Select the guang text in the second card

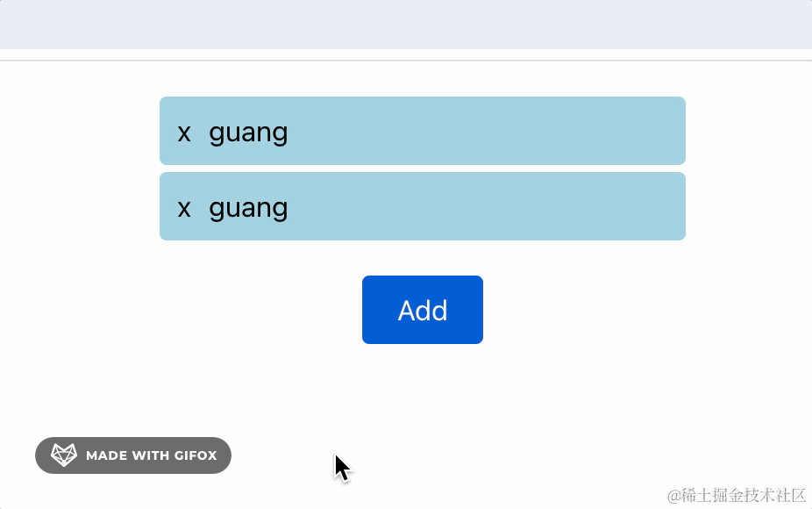click(x=248, y=209)
